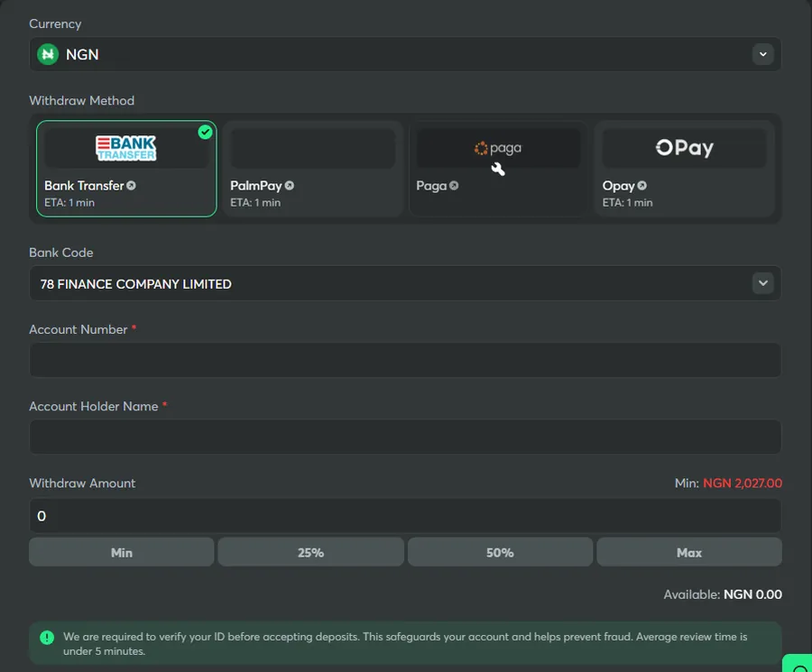The height and width of the screenshot is (672, 812).
Task: Click the green alert icon in ID notice
Action: pos(47,638)
